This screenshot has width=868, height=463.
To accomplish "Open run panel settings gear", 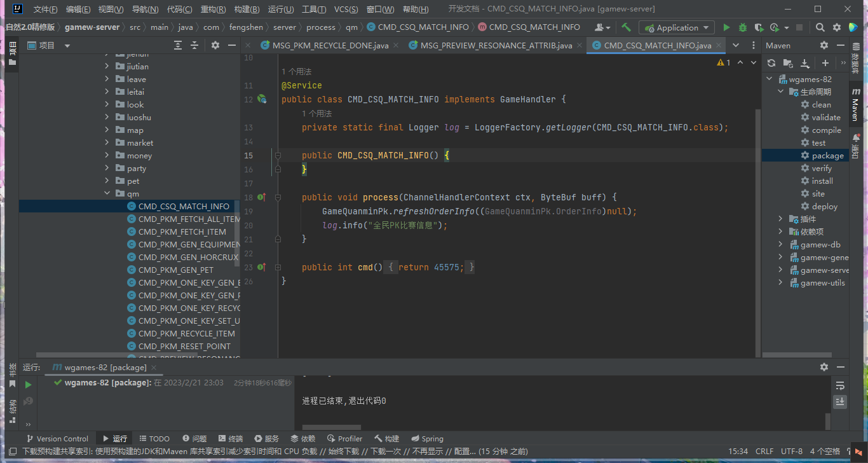I will [824, 367].
